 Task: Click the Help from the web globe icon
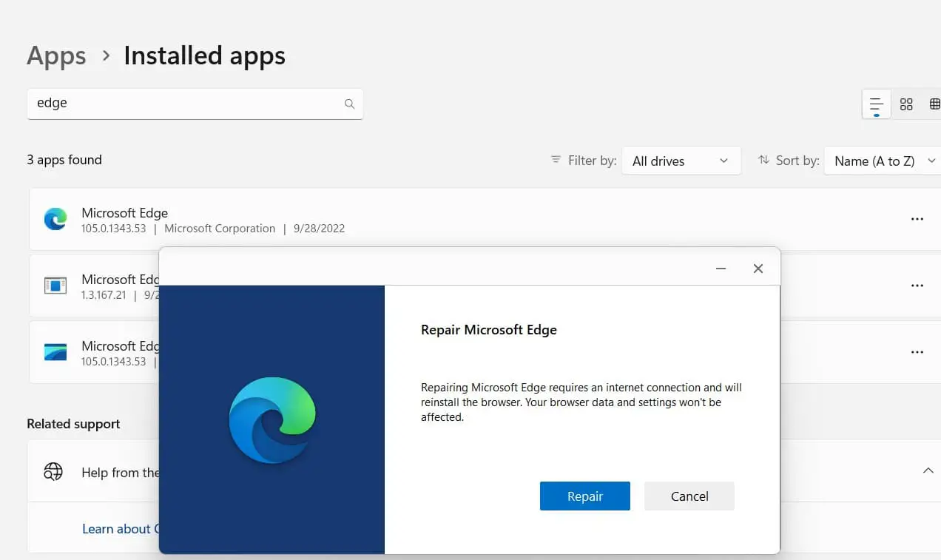(x=53, y=471)
